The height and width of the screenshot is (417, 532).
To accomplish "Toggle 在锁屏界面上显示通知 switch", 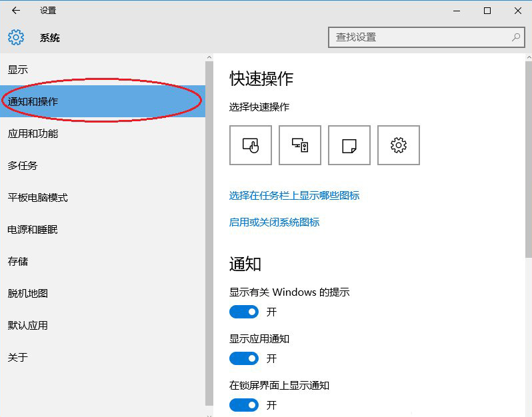I will click(x=244, y=405).
